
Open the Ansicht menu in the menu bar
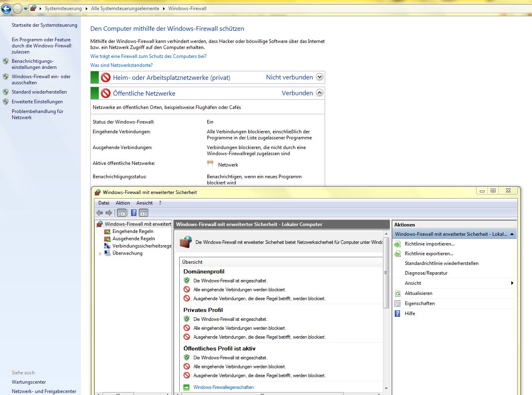[145, 203]
